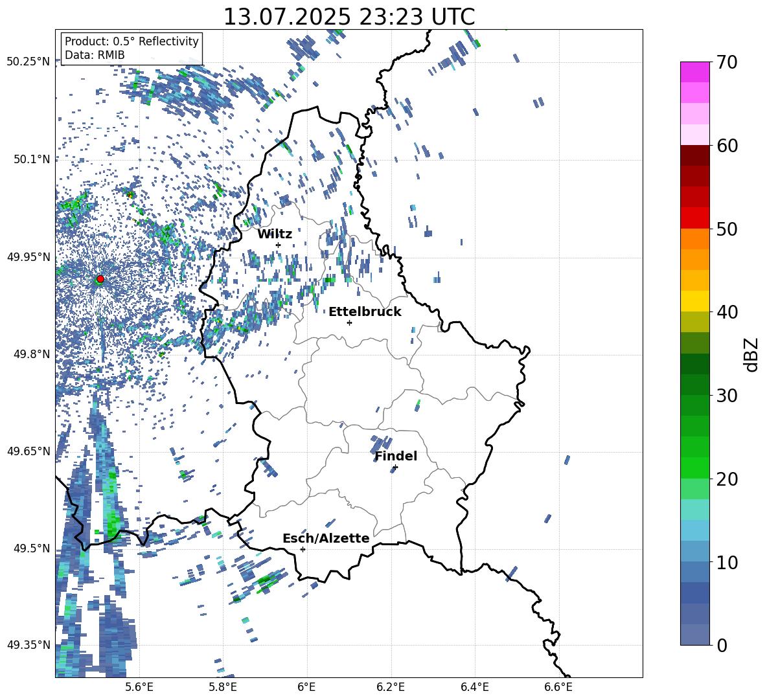Click the slate blue bottom colorbar segment at 0
767x700 pixels.
(x=694, y=635)
